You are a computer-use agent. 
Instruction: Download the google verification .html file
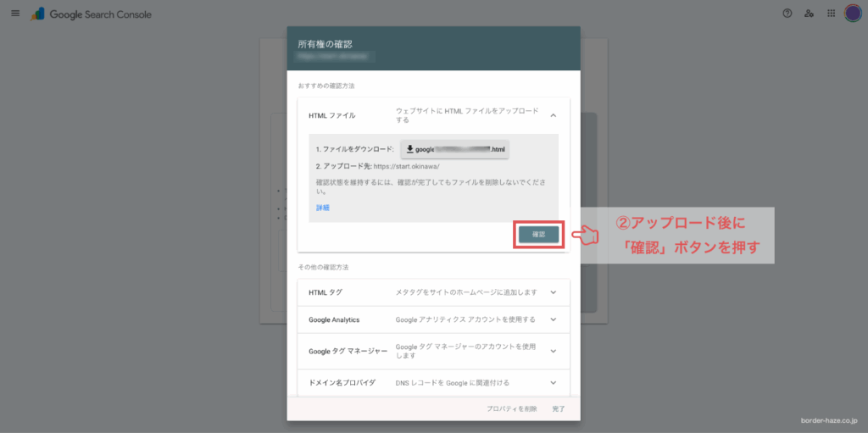tap(455, 149)
